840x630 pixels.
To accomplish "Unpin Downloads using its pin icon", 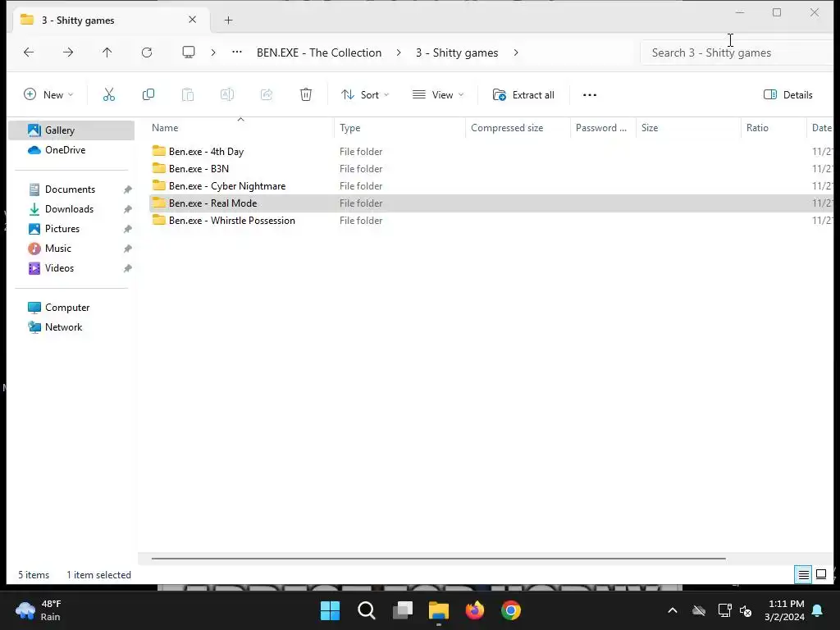I will coord(127,209).
